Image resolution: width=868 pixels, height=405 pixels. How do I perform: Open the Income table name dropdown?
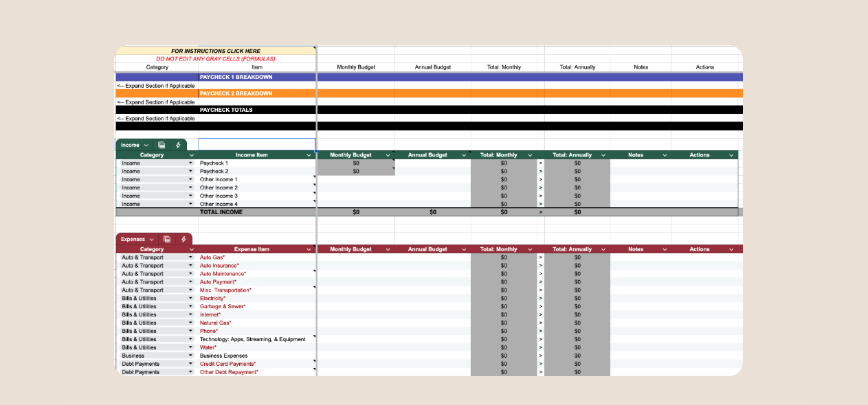click(146, 145)
